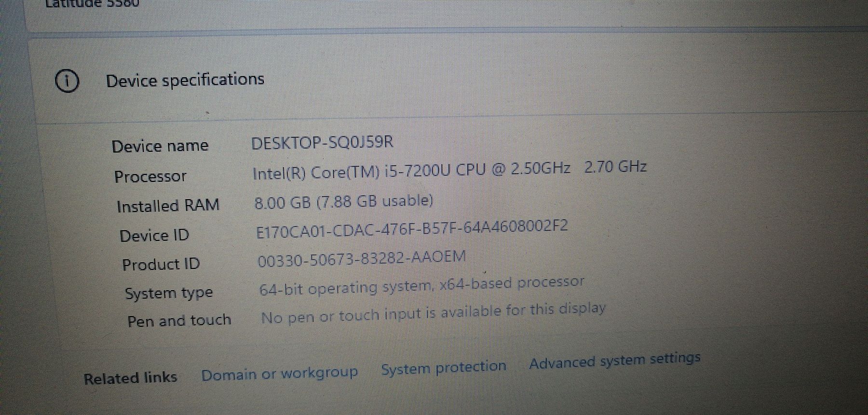The height and width of the screenshot is (415, 868).
Task: Click the Device ID value string
Action: (412, 229)
